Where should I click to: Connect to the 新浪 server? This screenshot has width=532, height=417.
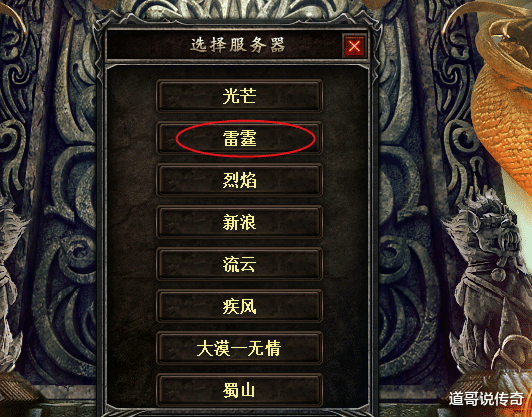[239, 222]
